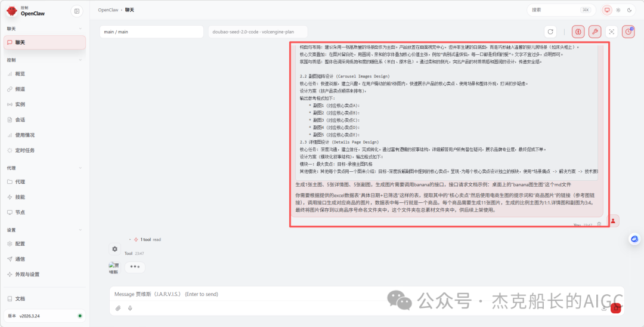644x327 pixels.
Task: Click the gear Tool avatar icon
Action: tap(114, 249)
